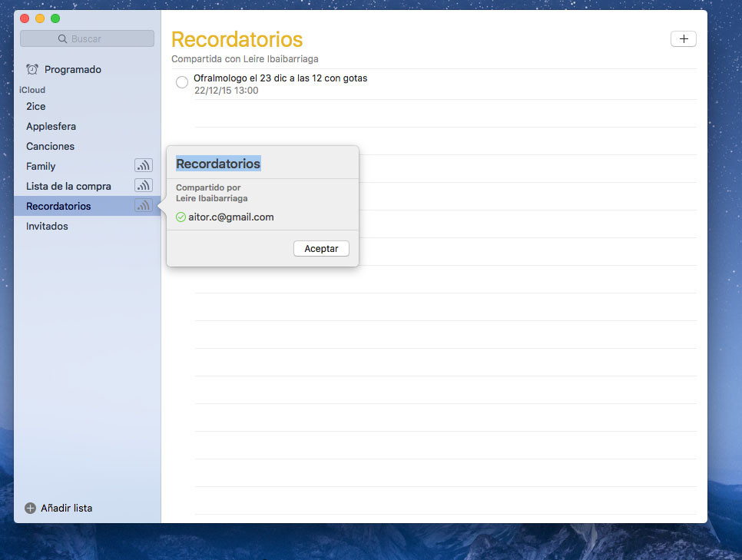The width and height of the screenshot is (742, 560).
Task: Click the plus icon beside Añadir lista
Action: (x=30, y=508)
